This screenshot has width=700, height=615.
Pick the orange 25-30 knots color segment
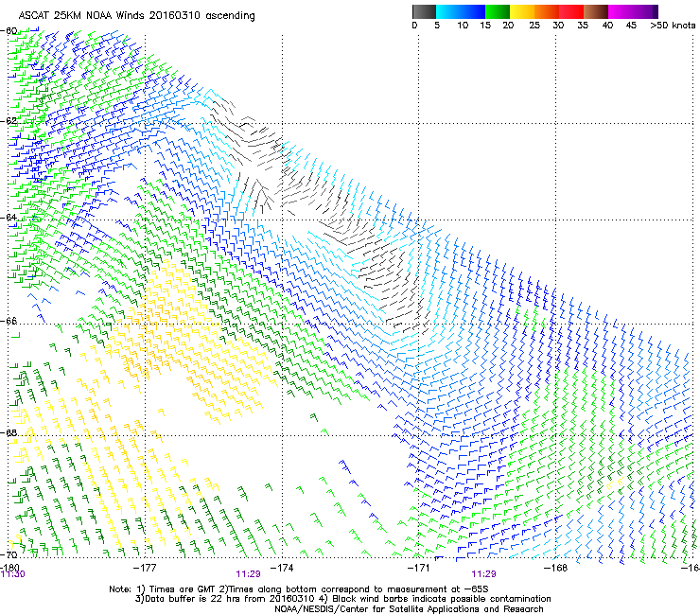(547, 11)
